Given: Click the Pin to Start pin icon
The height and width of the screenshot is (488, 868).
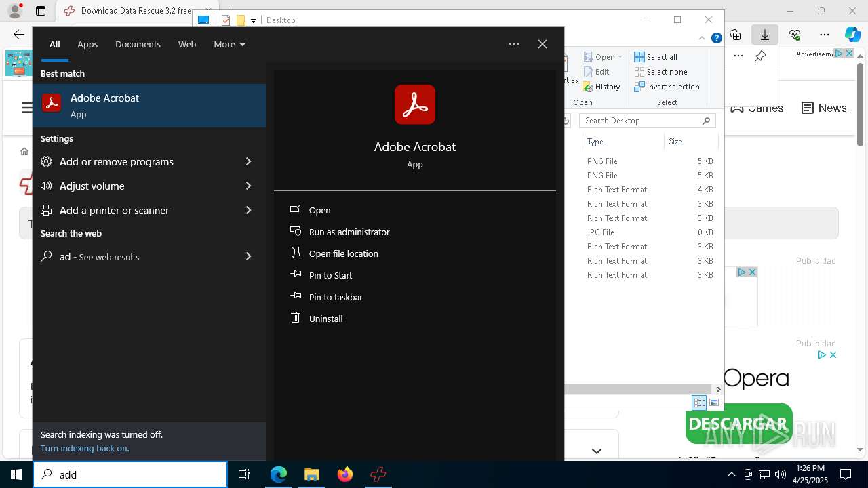Looking at the screenshot, I should [x=295, y=274].
